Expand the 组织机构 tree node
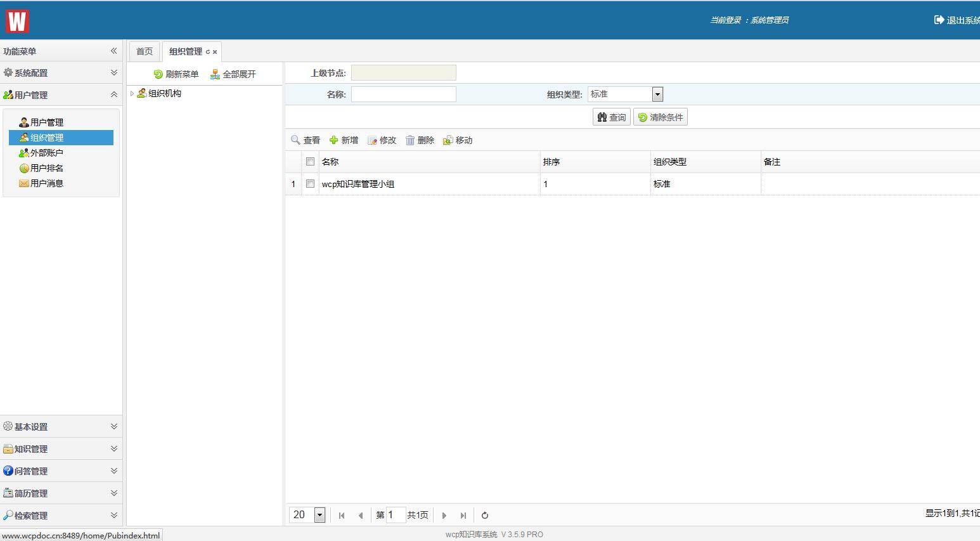Screen dimensions: 980x541 click(x=132, y=93)
